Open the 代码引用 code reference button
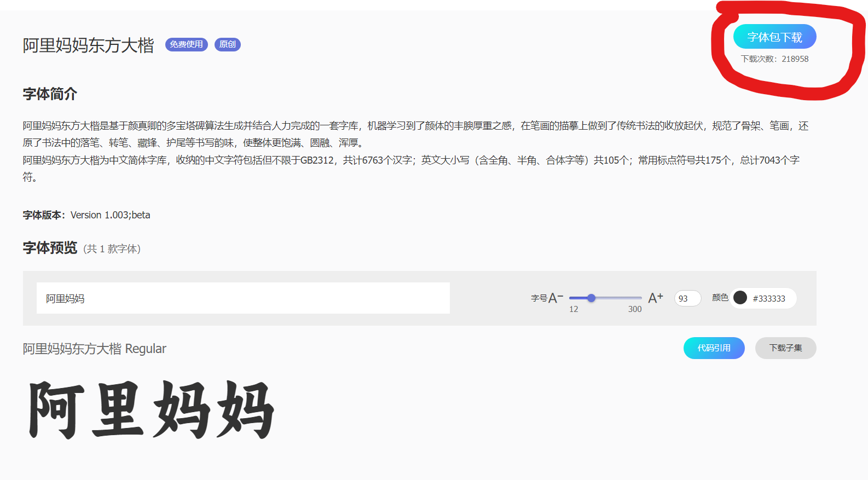This screenshot has width=868, height=480. pos(714,348)
